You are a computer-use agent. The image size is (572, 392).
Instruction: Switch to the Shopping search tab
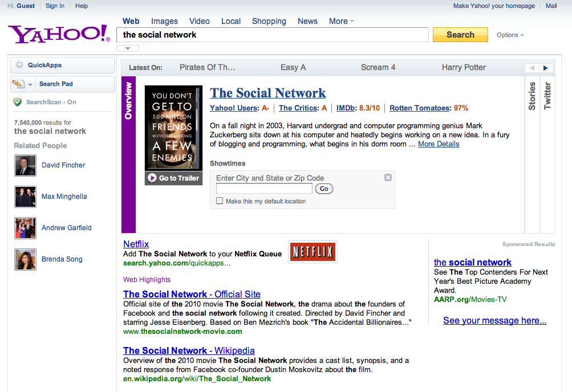tap(269, 21)
